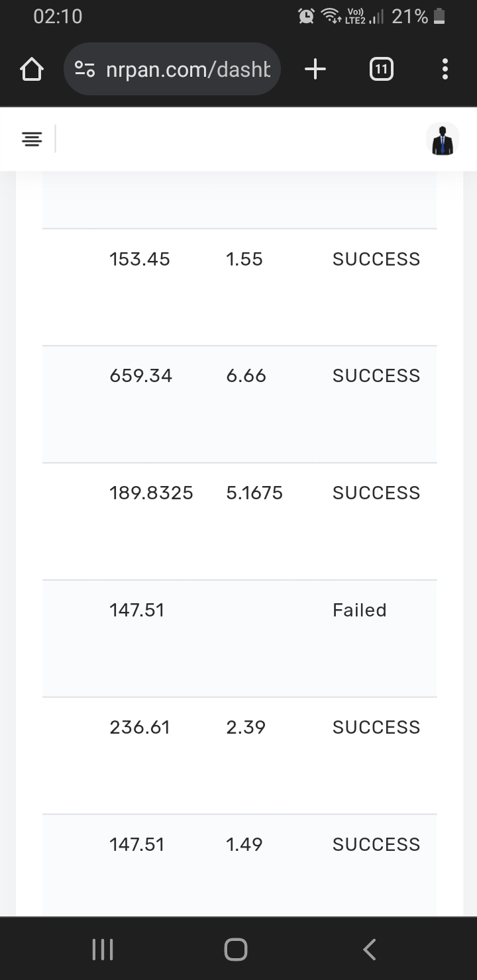Select the 153.45 amount cell
This screenshot has height=980, width=477.
click(x=140, y=259)
